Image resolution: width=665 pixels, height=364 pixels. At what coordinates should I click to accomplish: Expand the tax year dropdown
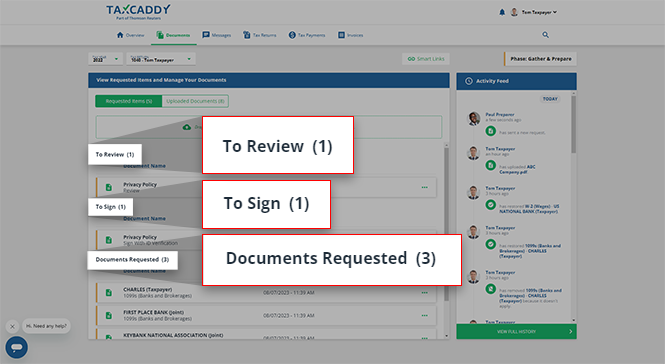106,59
